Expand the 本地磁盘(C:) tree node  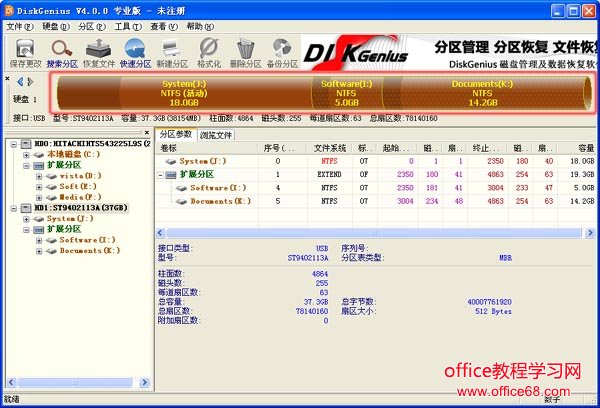tap(26, 155)
